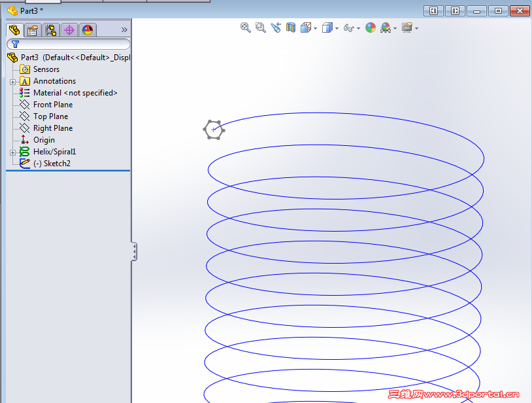Open Display Style dropdown arrow
Image resolution: width=532 pixels, height=403 pixels.
click(337, 28)
